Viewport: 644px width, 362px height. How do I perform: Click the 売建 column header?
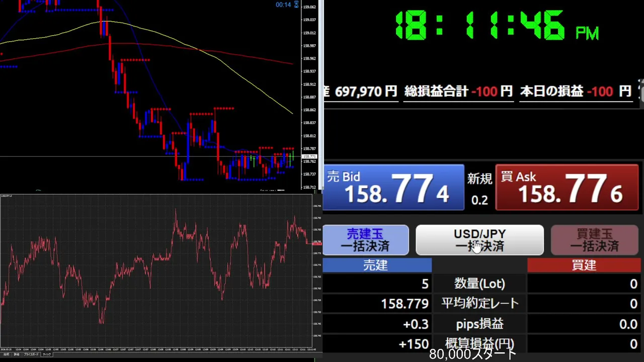tap(377, 265)
